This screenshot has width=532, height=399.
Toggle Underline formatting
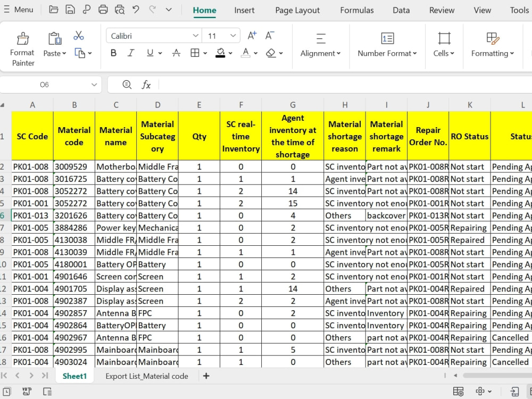click(x=150, y=53)
